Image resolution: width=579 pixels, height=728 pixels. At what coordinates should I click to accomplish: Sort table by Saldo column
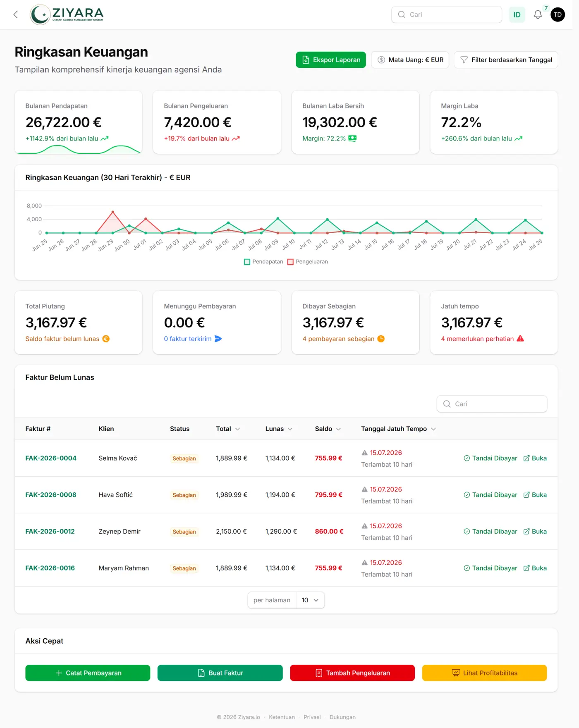pos(328,429)
